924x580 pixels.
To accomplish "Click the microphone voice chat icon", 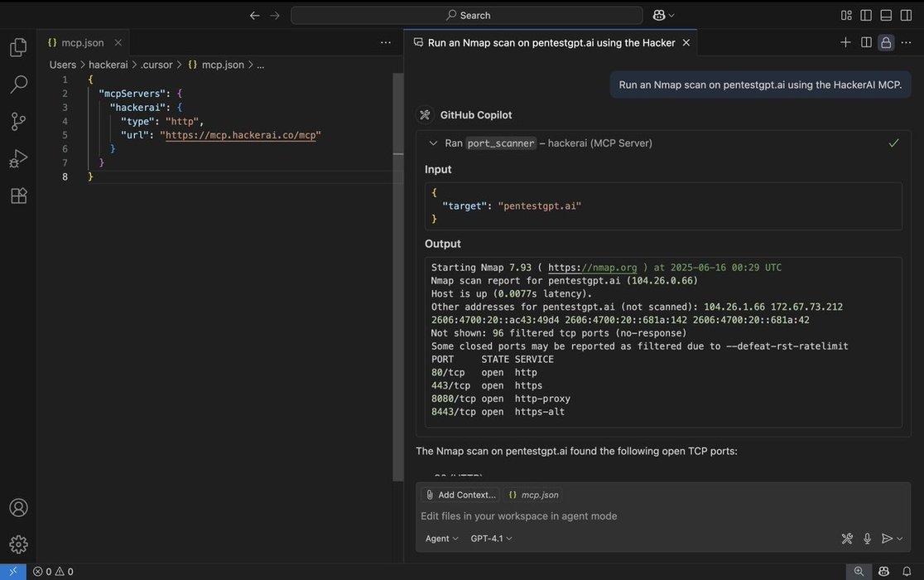I will click(867, 539).
